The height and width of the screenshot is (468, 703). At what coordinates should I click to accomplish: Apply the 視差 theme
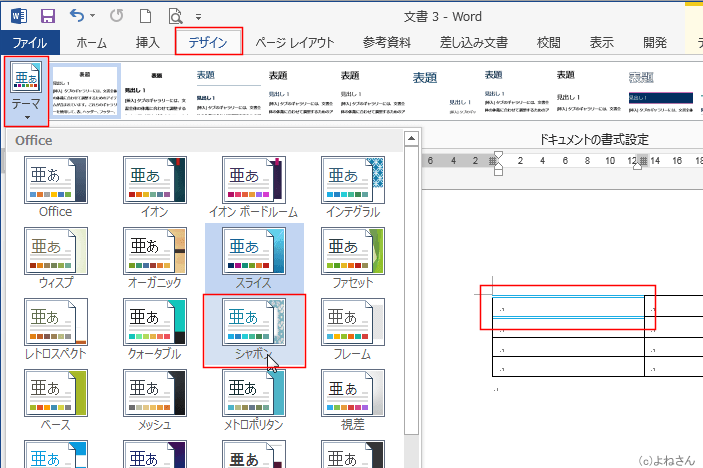click(x=353, y=400)
